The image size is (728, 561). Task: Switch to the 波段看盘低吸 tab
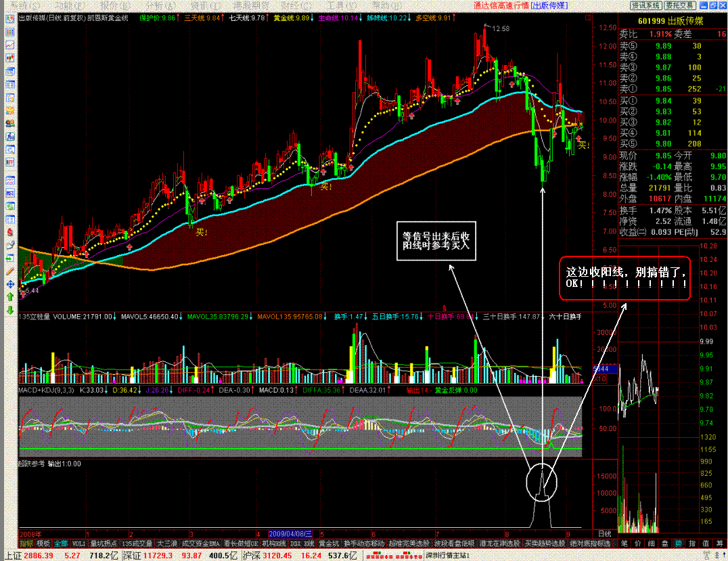(x=455, y=543)
